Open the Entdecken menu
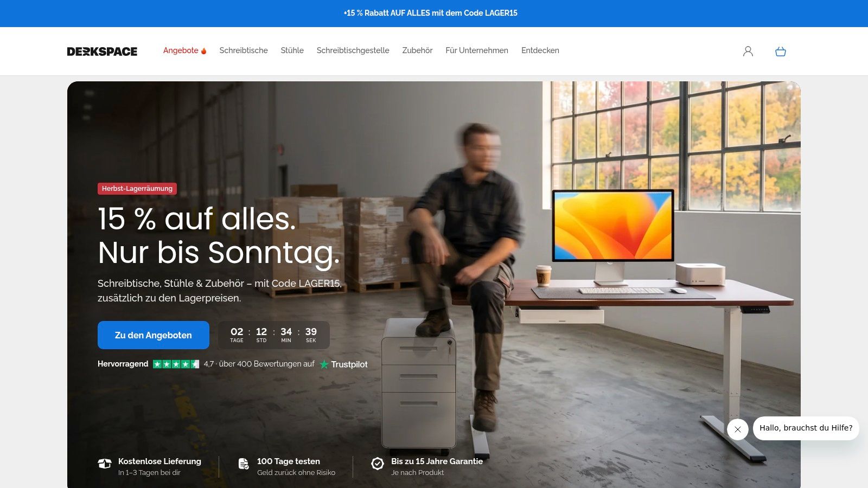This screenshot has width=868, height=488. [540, 50]
